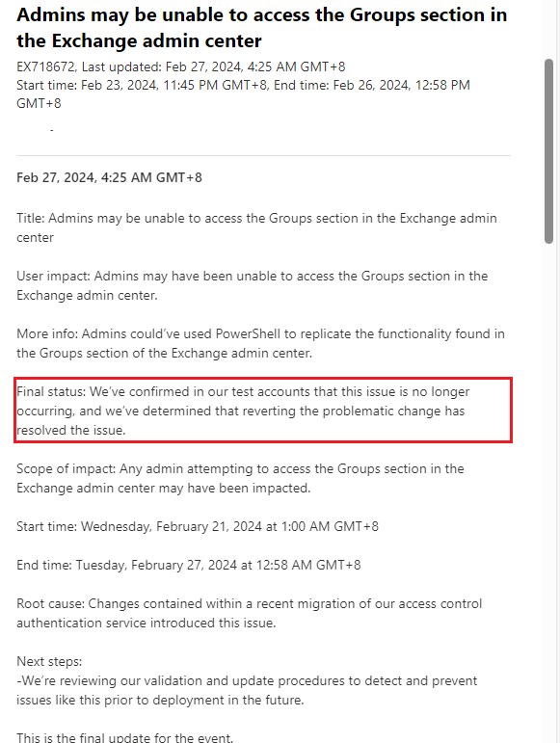Click the 'Scope of impact' paragraph
The width and height of the screenshot is (560, 743).
coord(240,478)
